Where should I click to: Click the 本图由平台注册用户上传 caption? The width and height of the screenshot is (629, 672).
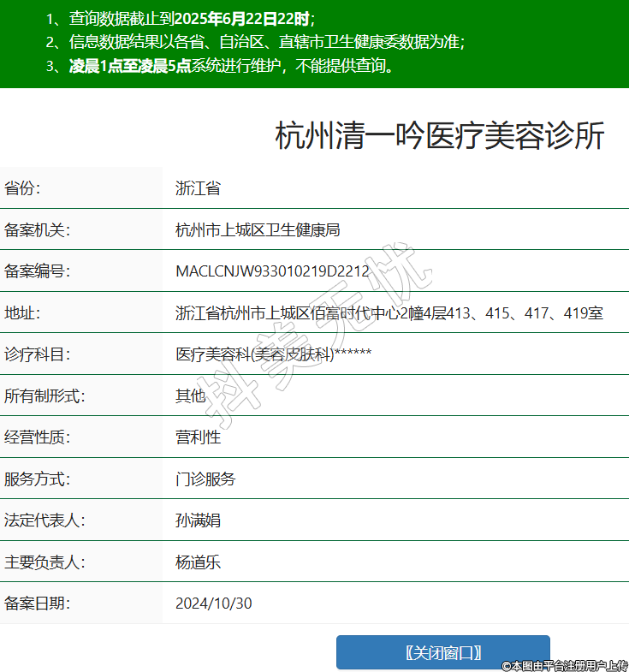tap(565, 665)
